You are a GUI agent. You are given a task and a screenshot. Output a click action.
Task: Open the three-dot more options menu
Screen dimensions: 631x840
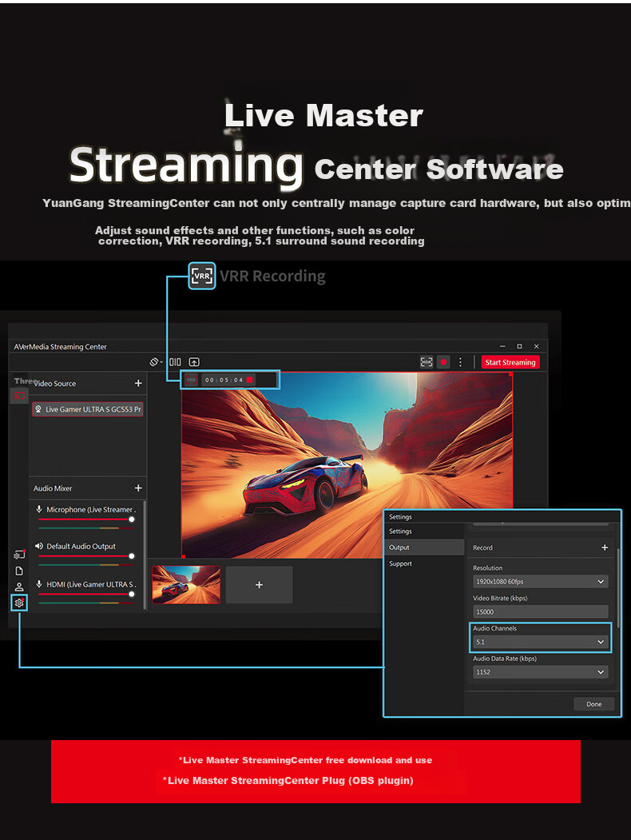coord(460,362)
